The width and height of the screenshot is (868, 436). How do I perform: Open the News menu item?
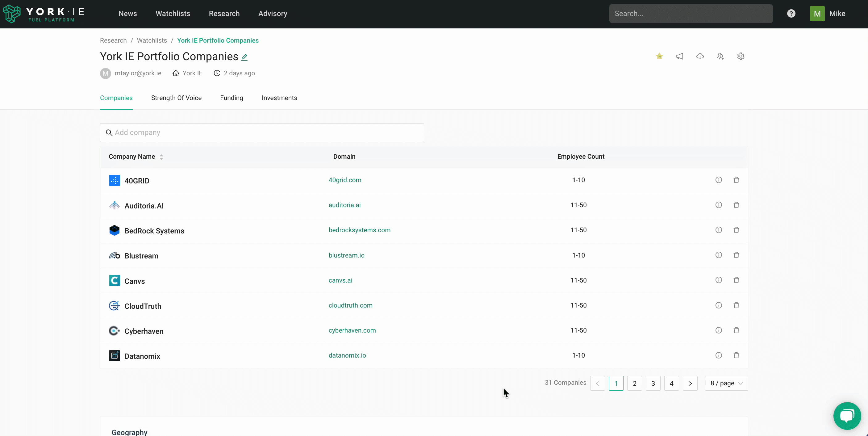pos(128,14)
